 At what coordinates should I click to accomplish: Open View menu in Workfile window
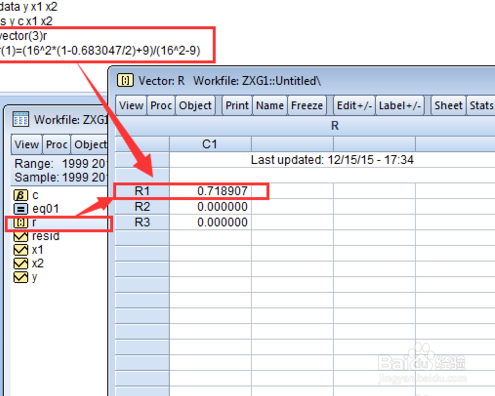27,145
